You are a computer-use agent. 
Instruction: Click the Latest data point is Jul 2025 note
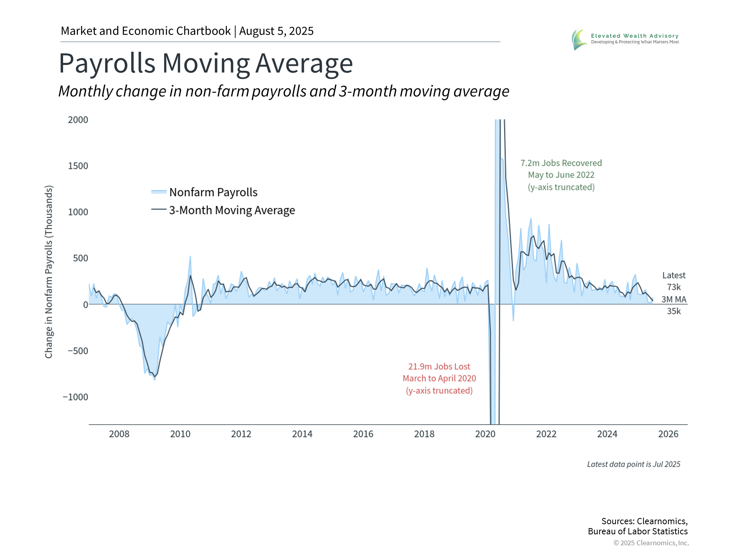[633, 464]
